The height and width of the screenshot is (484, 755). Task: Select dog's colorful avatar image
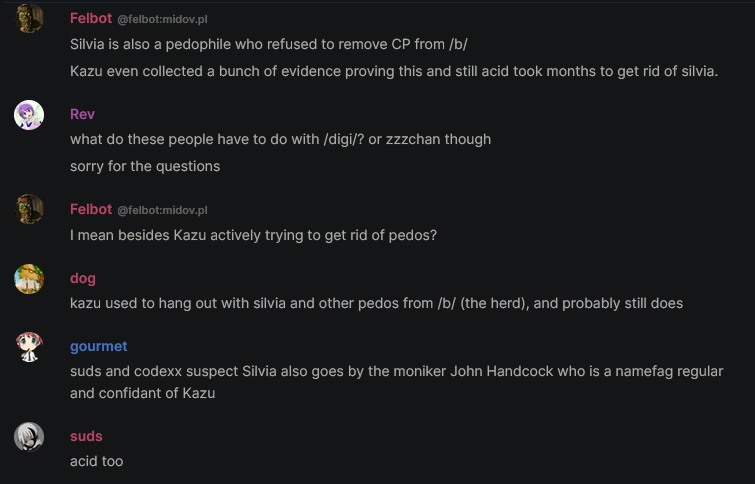[29, 279]
